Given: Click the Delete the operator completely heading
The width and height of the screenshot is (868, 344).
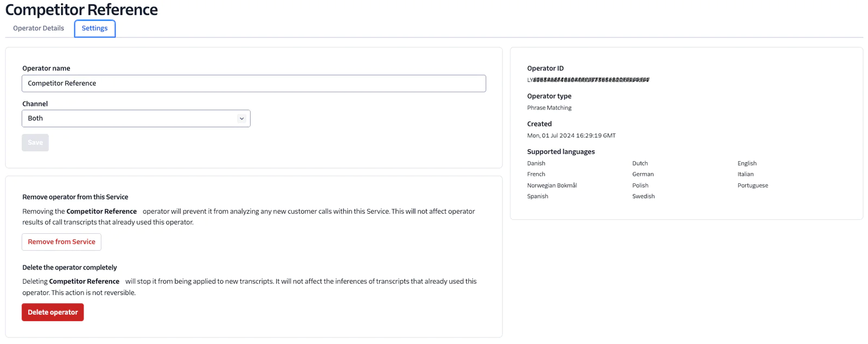Looking at the screenshot, I should (69, 267).
